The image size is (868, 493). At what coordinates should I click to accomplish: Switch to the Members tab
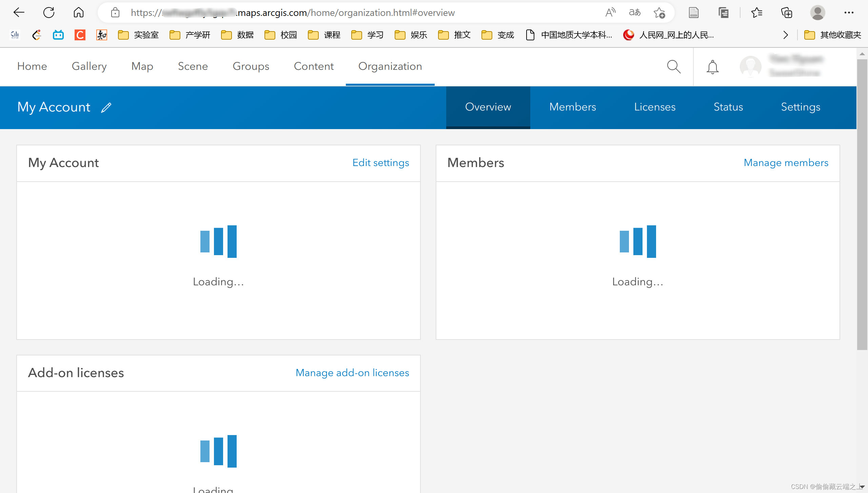click(572, 107)
